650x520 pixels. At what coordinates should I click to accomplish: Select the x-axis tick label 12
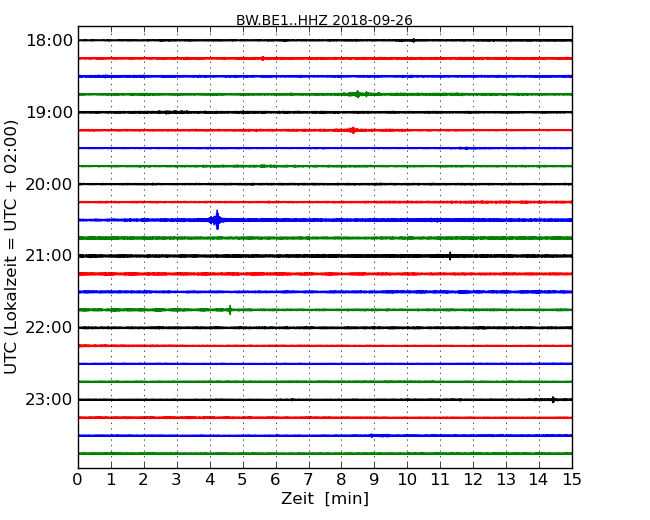(x=473, y=480)
